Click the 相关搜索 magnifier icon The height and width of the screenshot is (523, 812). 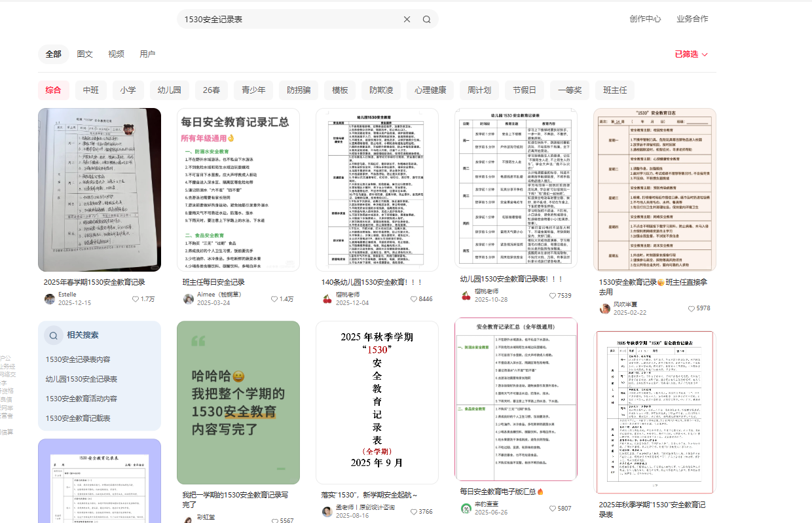54,335
